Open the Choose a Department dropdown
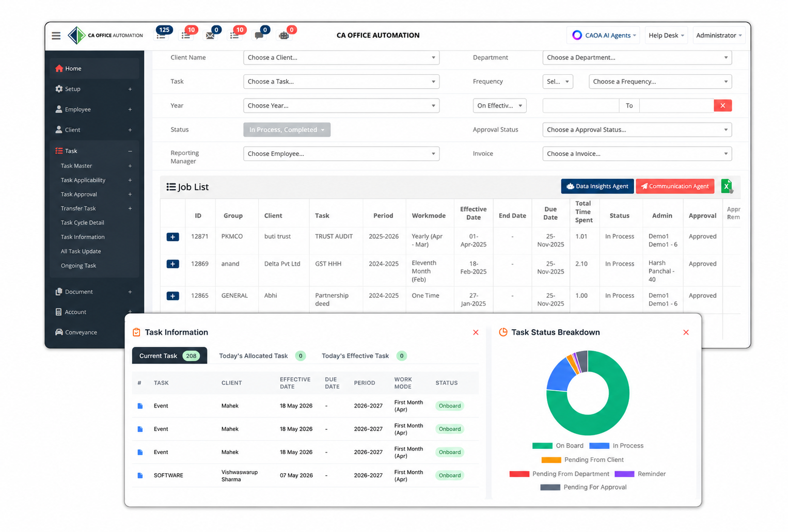Viewport: 788px width, 532px height. (x=637, y=57)
